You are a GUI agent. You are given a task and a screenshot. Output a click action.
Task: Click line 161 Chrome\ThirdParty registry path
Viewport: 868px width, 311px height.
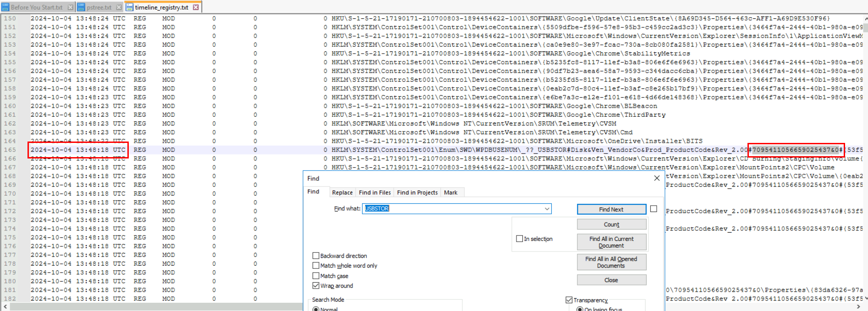499,115
